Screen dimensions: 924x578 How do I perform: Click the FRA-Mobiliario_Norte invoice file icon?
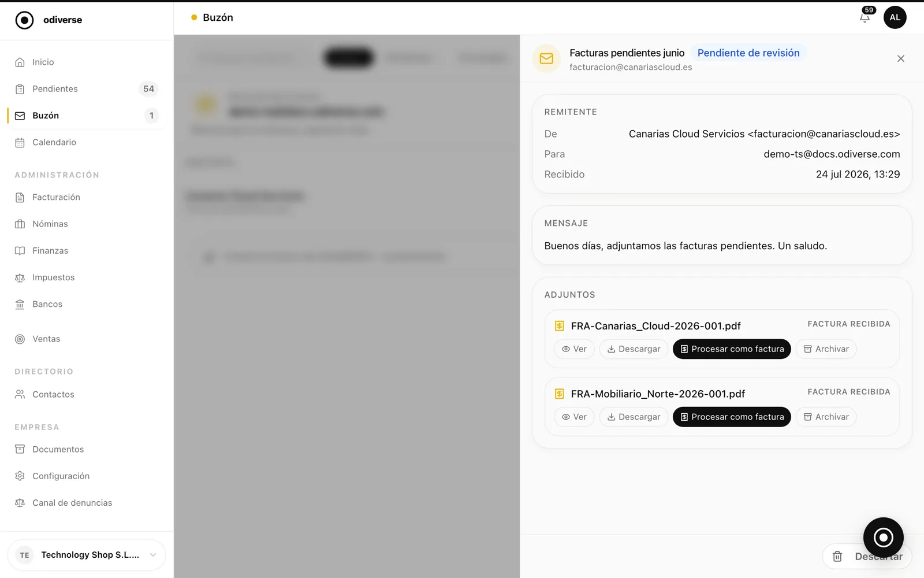pyautogui.click(x=559, y=394)
